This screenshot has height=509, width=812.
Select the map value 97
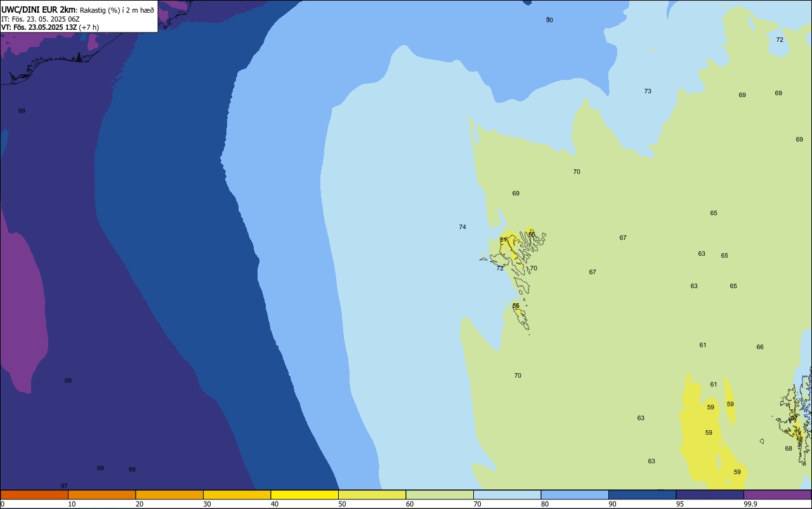64,486
